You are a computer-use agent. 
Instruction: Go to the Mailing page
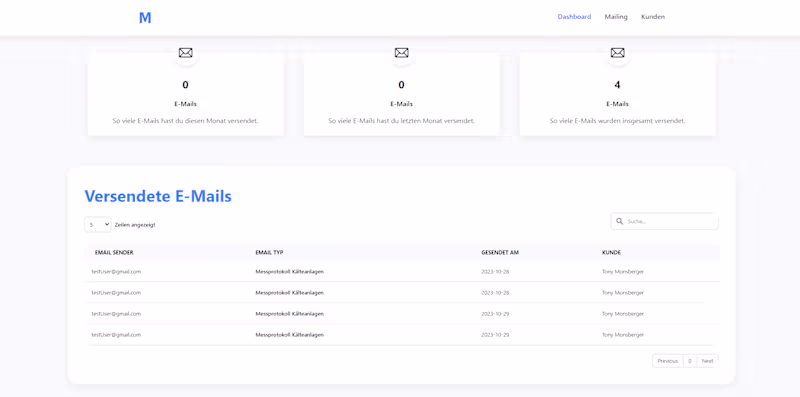pos(616,17)
